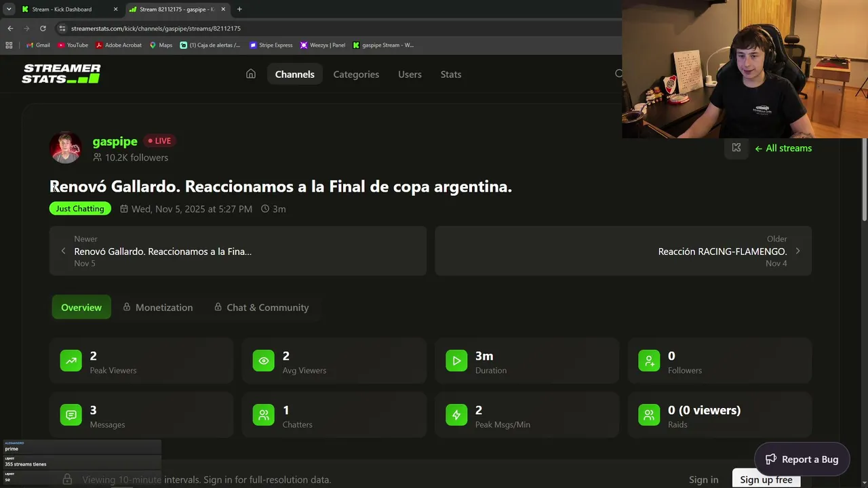Click the 0 (0 viewers) raids value
The image size is (868, 488).
tap(704, 410)
